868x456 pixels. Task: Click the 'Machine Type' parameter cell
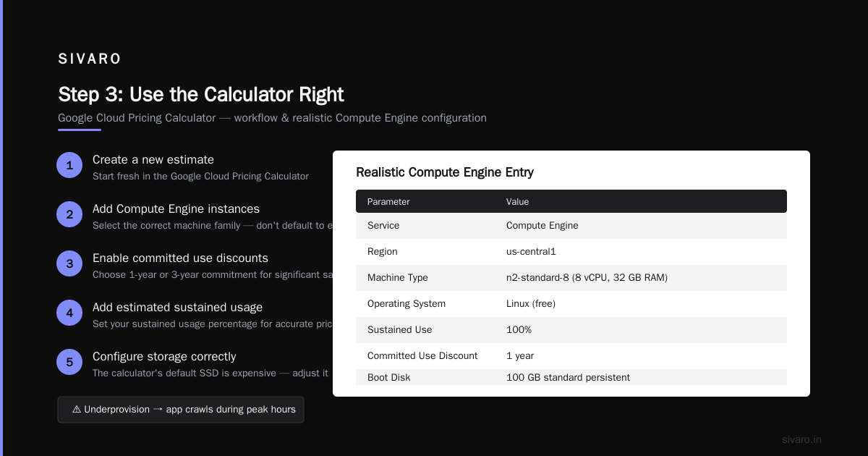tap(398, 278)
